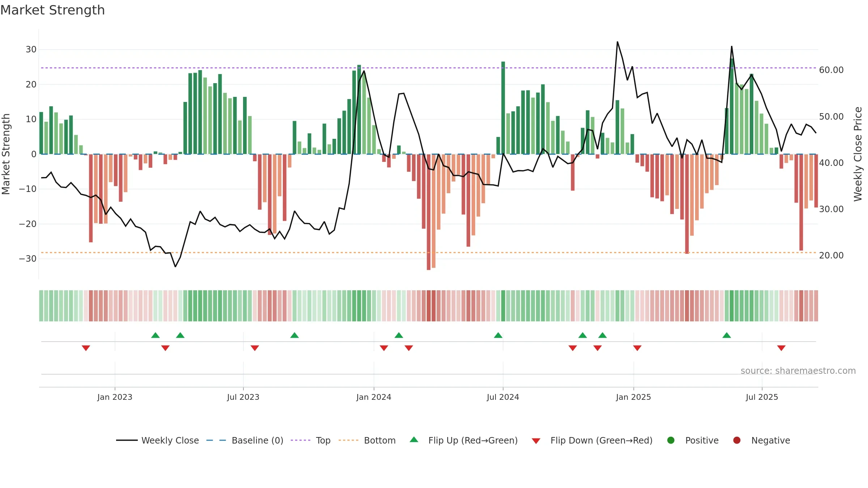Click the Market Strength y-axis title

click(x=6, y=154)
